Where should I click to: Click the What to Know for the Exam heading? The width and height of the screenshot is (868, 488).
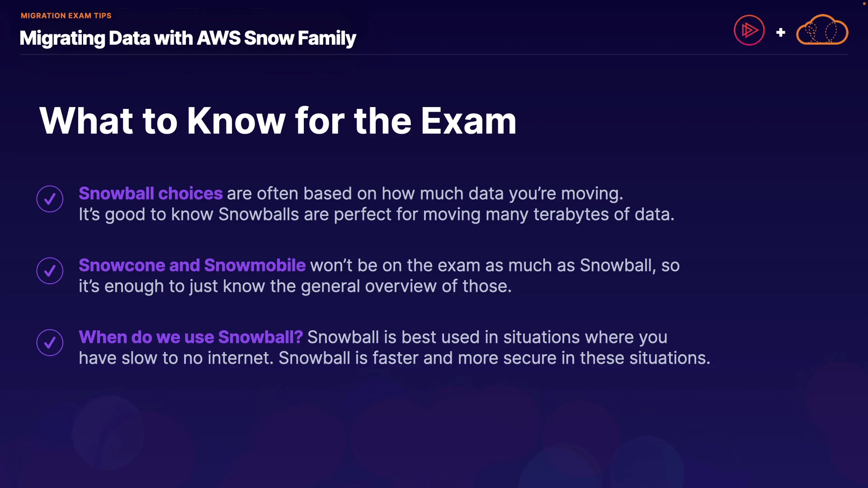click(x=278, y=121)
